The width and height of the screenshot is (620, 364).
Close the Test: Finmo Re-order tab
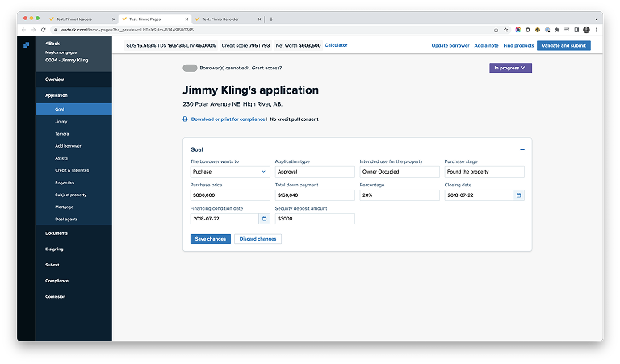(259, 19)
